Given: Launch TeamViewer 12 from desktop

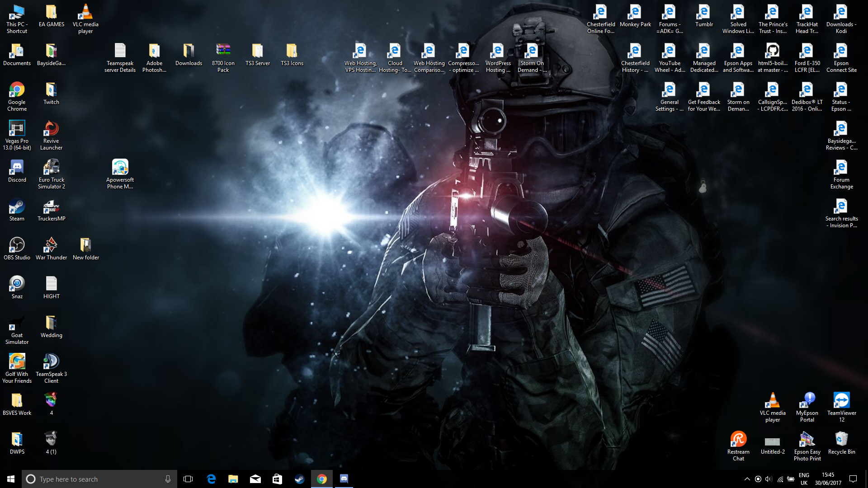Looking at the screenshot, I should click(x=841, y=407).
